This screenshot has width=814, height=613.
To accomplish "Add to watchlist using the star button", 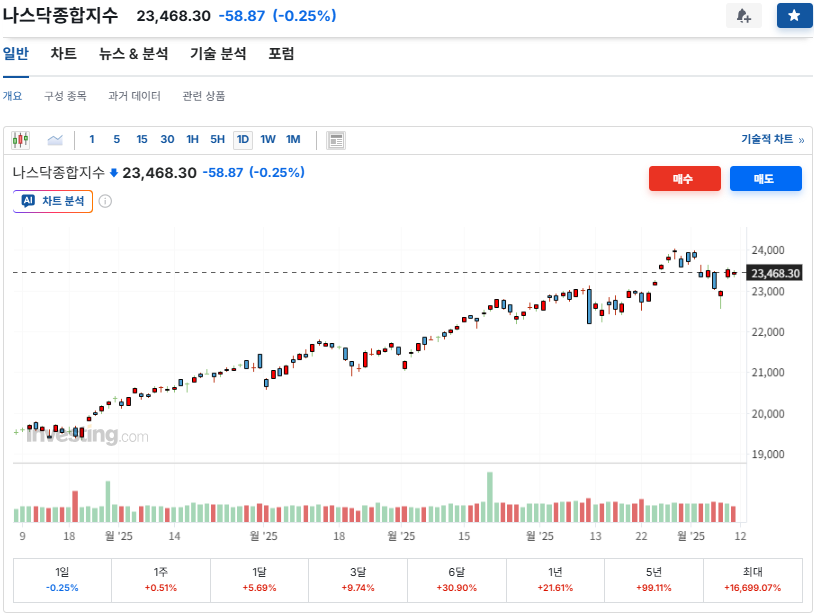I will click(794, 16).
